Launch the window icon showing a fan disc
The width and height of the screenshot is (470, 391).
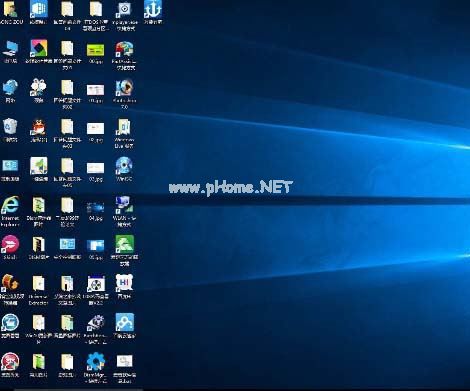[x=96, y=283]
